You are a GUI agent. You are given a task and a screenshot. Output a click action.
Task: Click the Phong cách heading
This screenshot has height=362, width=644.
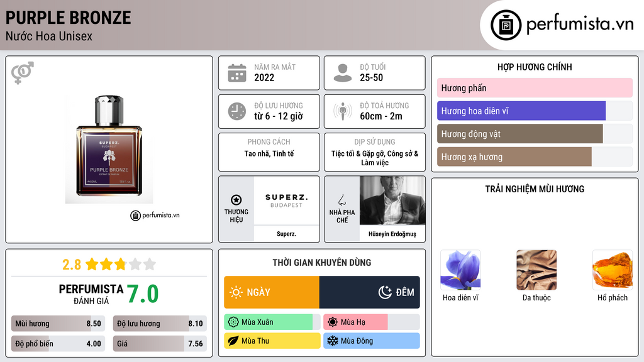click(269, 141)
